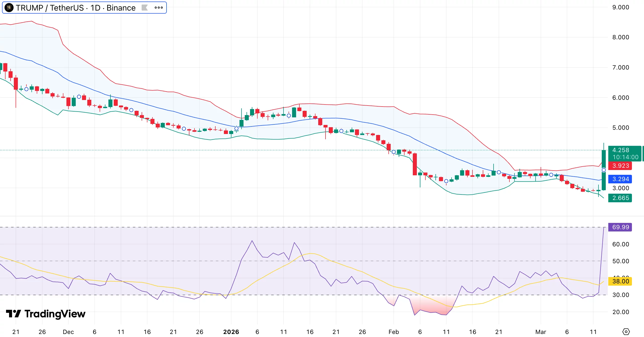Open the three-dots more menu in legend
This screenshot has width=644, height=337.
(159, 8)
